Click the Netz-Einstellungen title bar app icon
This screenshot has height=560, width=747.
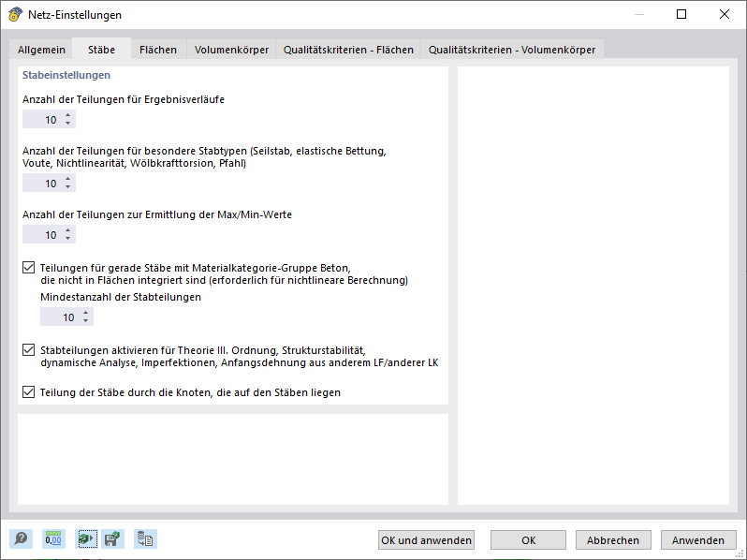(15, 14)
